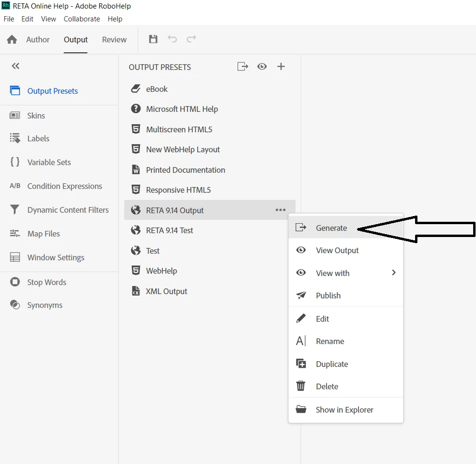Viewport: 476px width, 464px height.
Task: Open Dynamic Content Filters in the sidebar
Action: [59, 210]
